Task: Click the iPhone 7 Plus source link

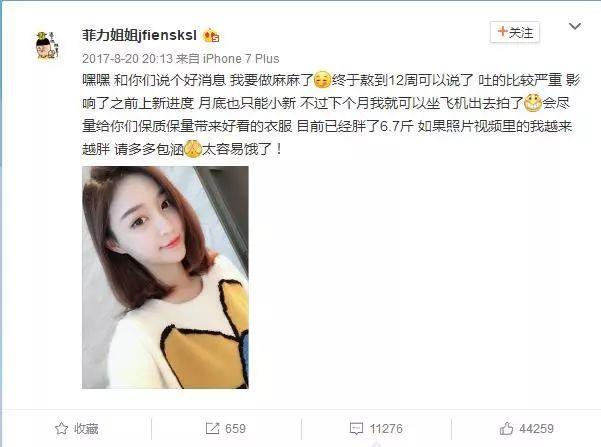Action: 241,59
